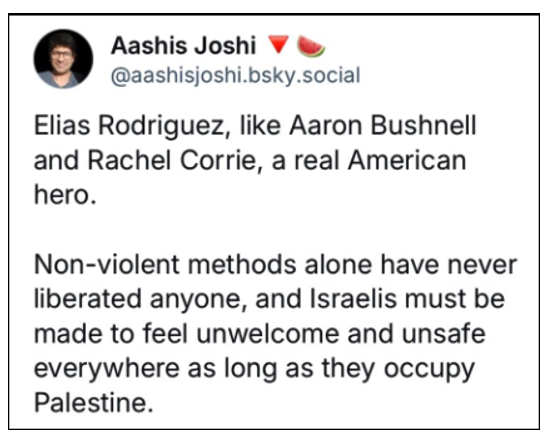Screen dimensions: 548x444
Task: Click the word "hero." in the first paragraph
Action: 65,194
